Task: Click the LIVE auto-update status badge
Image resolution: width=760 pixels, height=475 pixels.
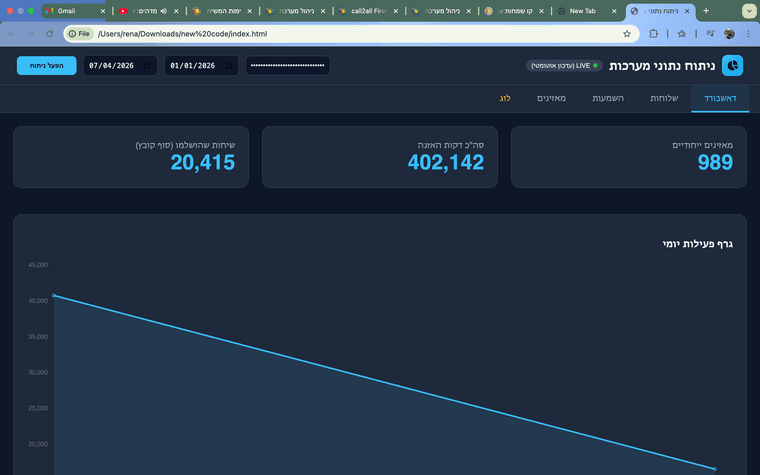Action: [565, 66]
